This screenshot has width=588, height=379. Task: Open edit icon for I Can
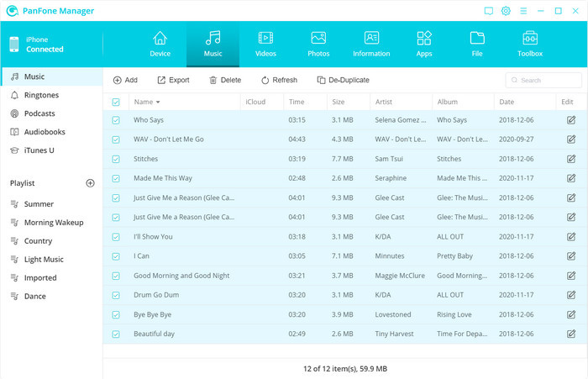point(571,256)
